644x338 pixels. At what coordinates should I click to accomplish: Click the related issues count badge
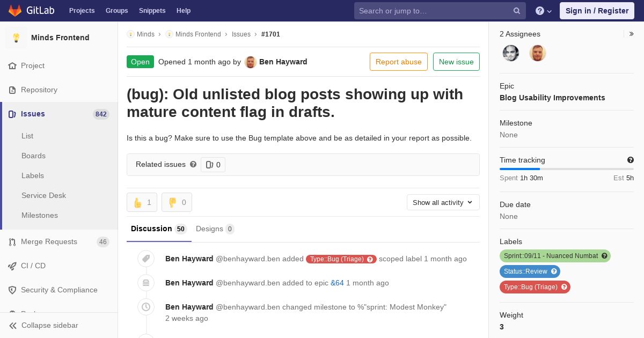pyautogui.click(x=213, y=165)
